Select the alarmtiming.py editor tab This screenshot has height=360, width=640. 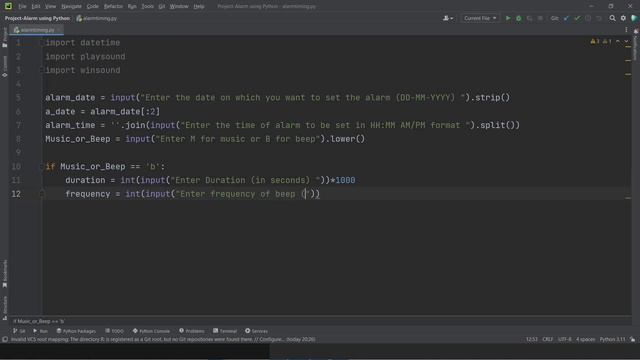click(x=37, y=30)
